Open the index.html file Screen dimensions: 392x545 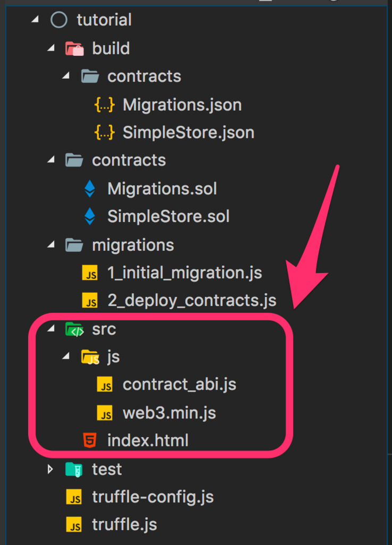tap(148, 440)
